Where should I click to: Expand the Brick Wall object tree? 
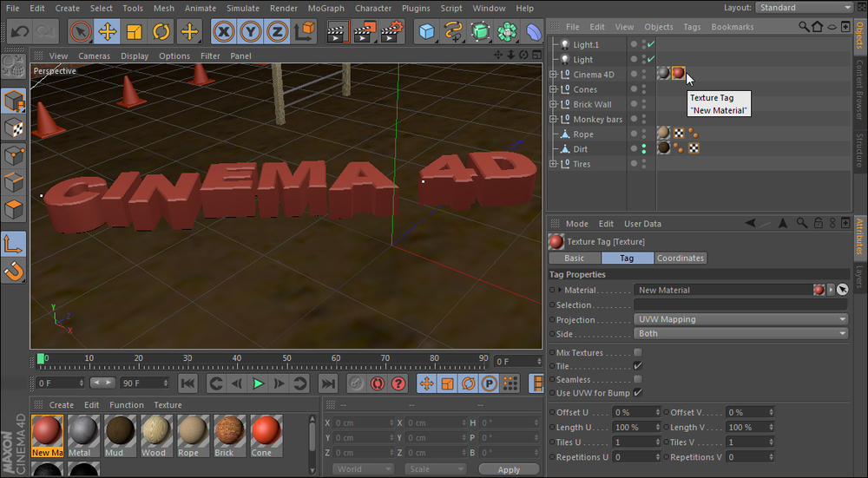click(x=553, y=104)
